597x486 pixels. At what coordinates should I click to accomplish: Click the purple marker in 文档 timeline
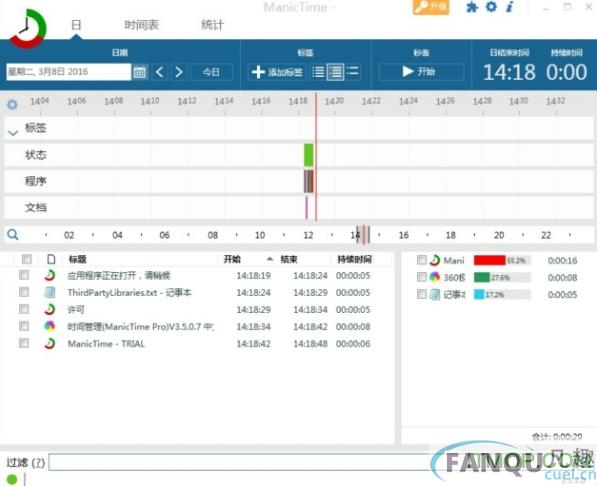point(306,208)
